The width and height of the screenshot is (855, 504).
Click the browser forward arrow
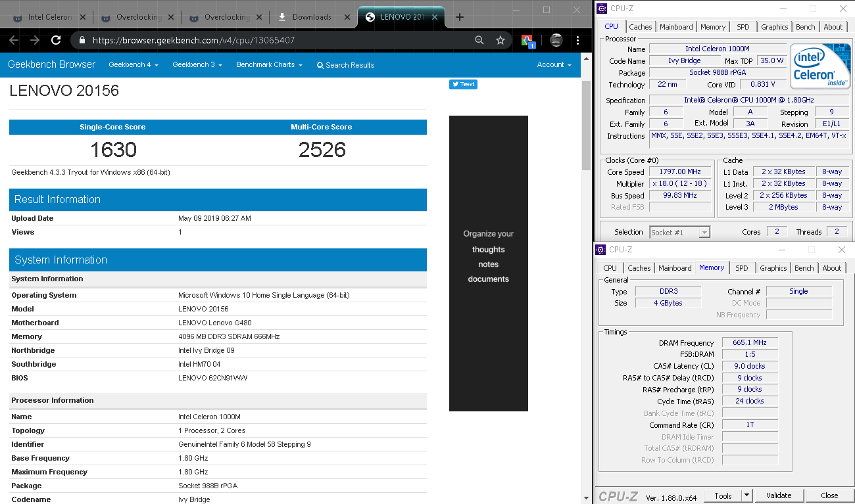[35, 40]
